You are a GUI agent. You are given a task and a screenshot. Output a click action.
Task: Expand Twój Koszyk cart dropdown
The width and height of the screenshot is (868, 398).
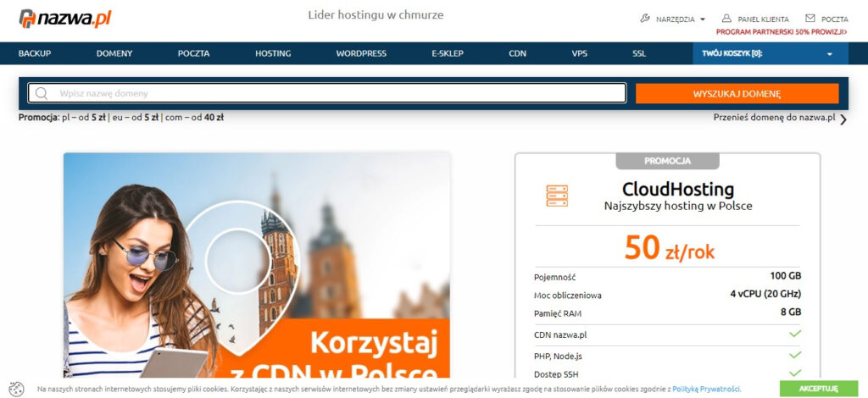830,54
